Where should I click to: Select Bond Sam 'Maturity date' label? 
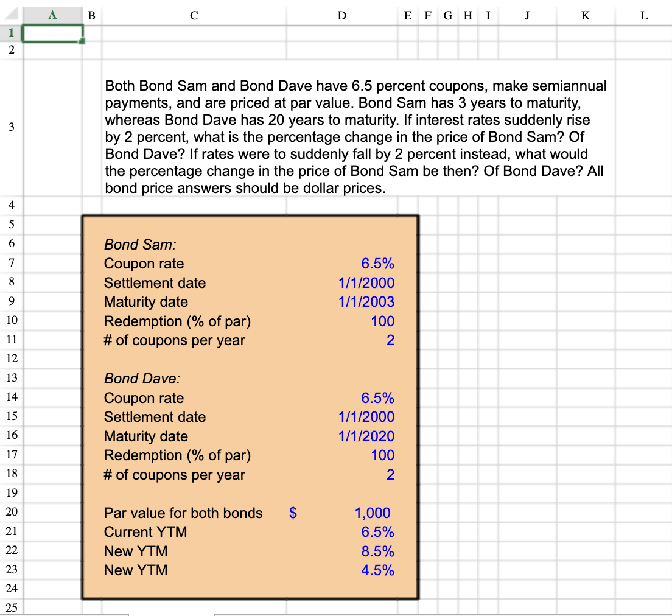(145, 302)
